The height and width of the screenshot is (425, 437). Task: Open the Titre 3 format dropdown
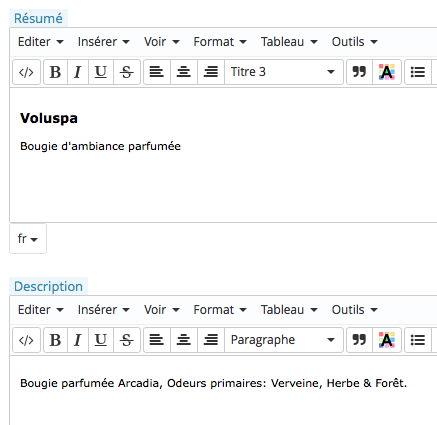(284, 72)
